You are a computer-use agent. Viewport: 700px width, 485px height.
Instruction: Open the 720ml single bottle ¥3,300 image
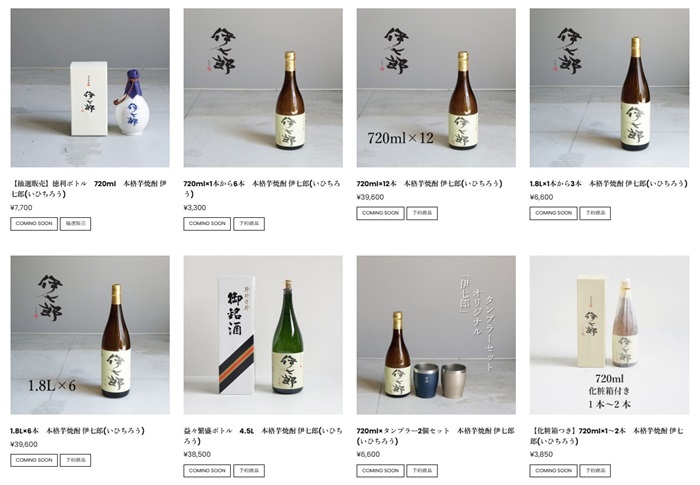point(263,88)
